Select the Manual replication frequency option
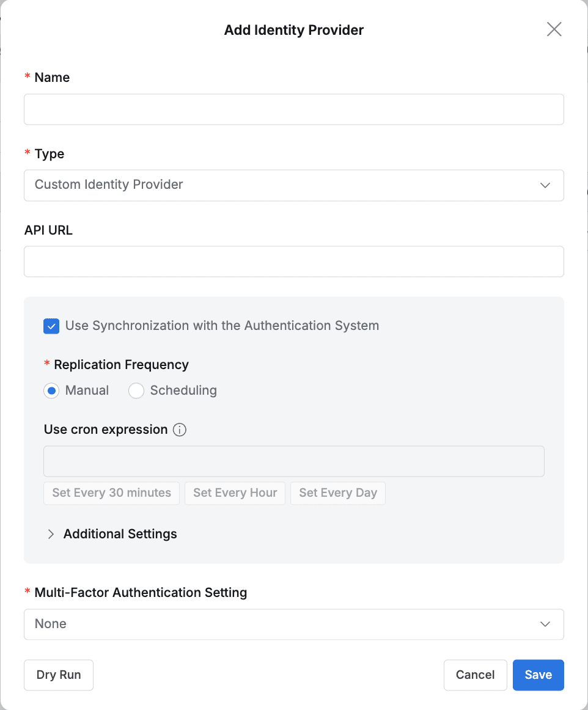Screen dimensions: 588x710 point(51,390)
